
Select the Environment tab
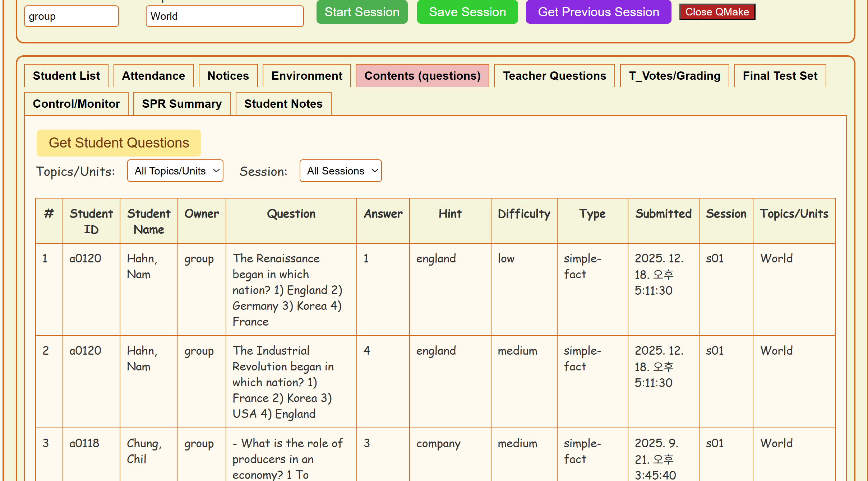(x=306, y=76)
